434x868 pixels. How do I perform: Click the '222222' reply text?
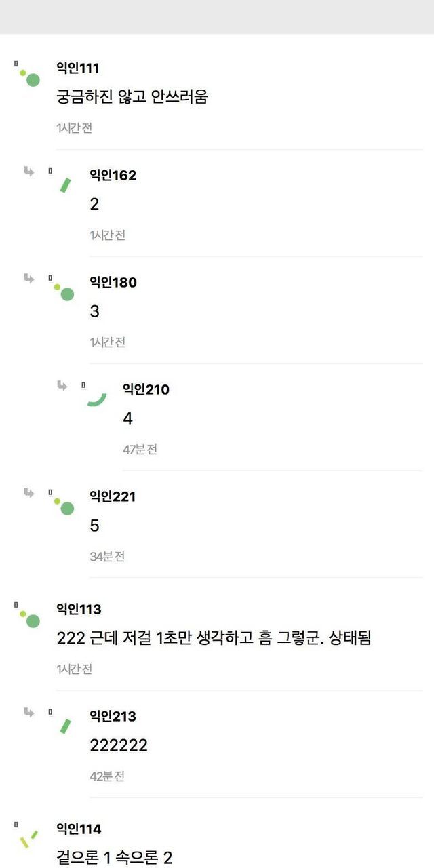119,746
